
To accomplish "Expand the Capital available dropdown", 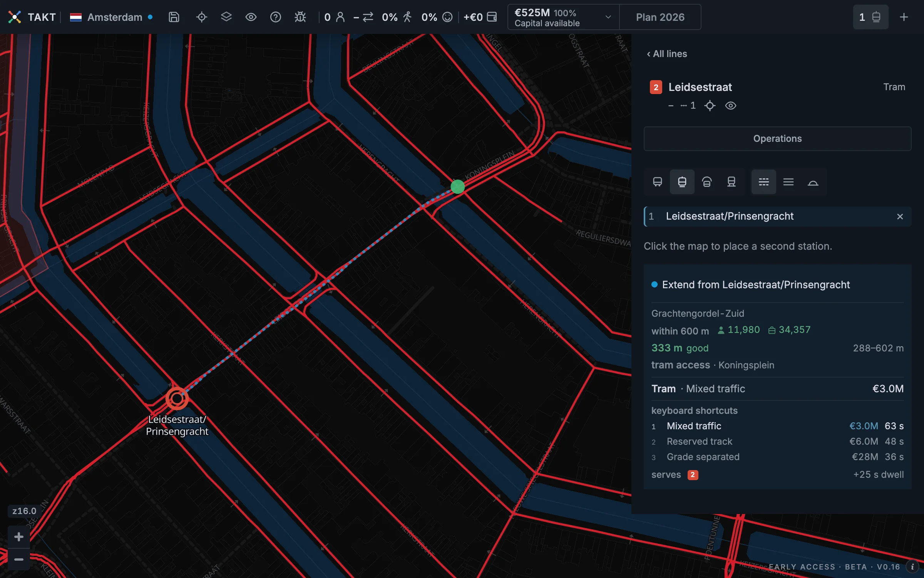I will (563, 17).
